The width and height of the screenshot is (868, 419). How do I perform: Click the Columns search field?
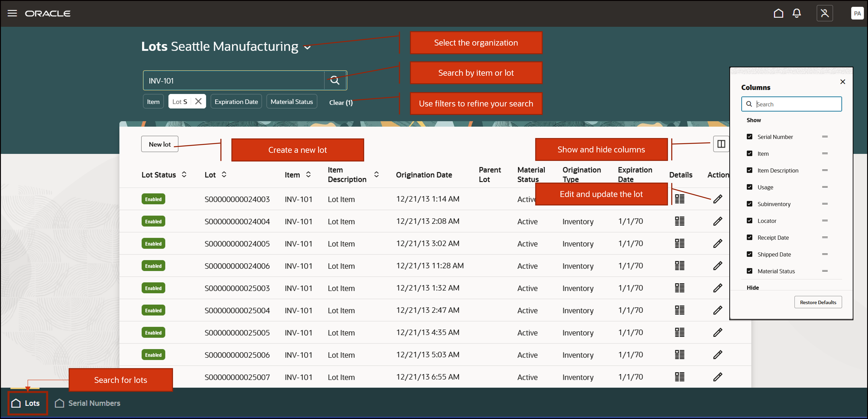click(795, 104)
